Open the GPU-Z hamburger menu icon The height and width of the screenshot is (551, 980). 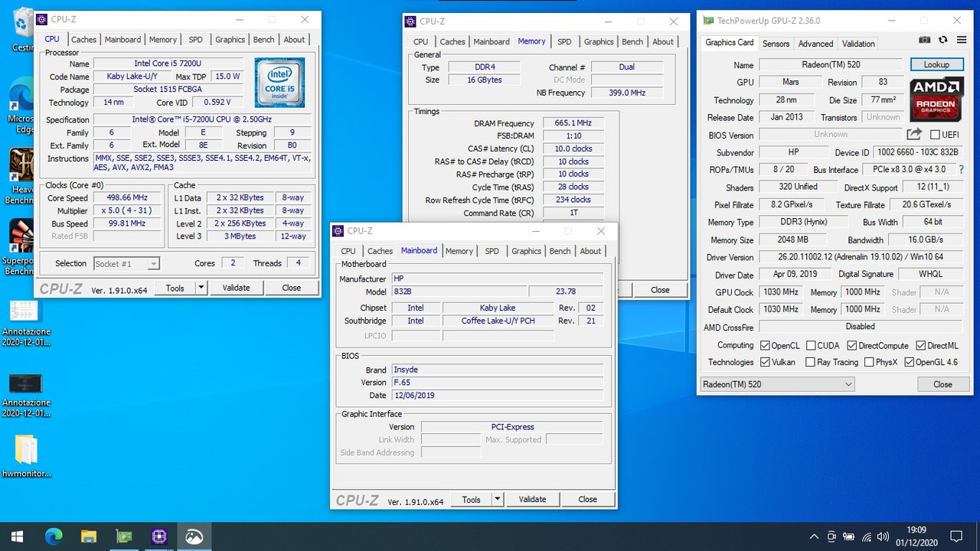point(960,40)
